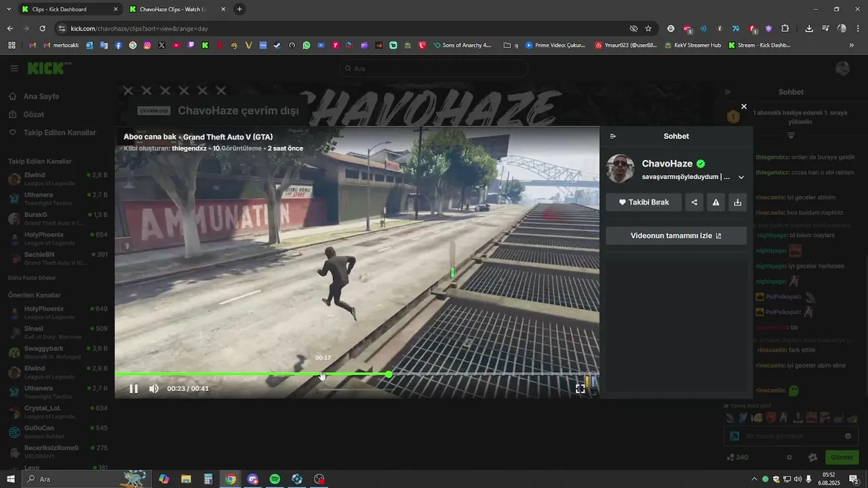Open File Explorer from the taskbar
Screen dimensions: 868x488
point(186,479)
